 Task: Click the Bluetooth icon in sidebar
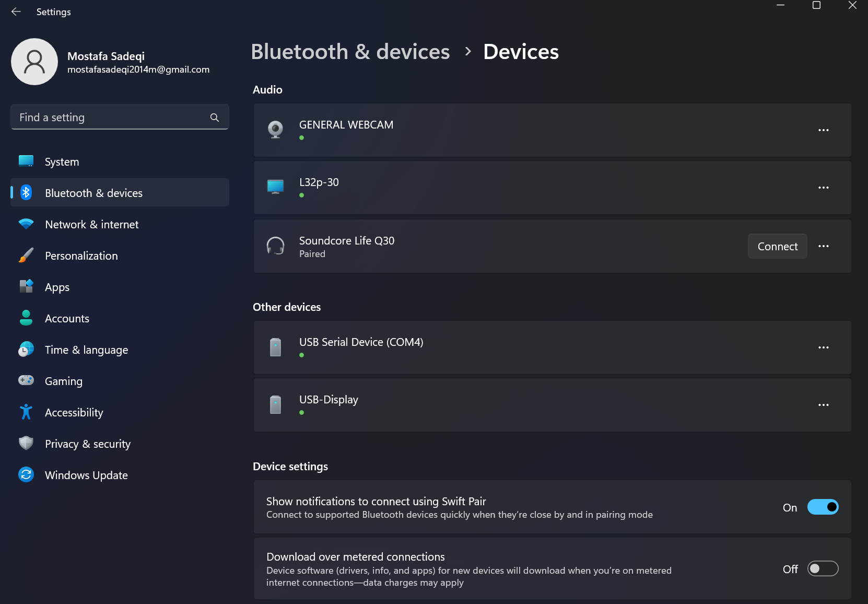pos(26,193)
